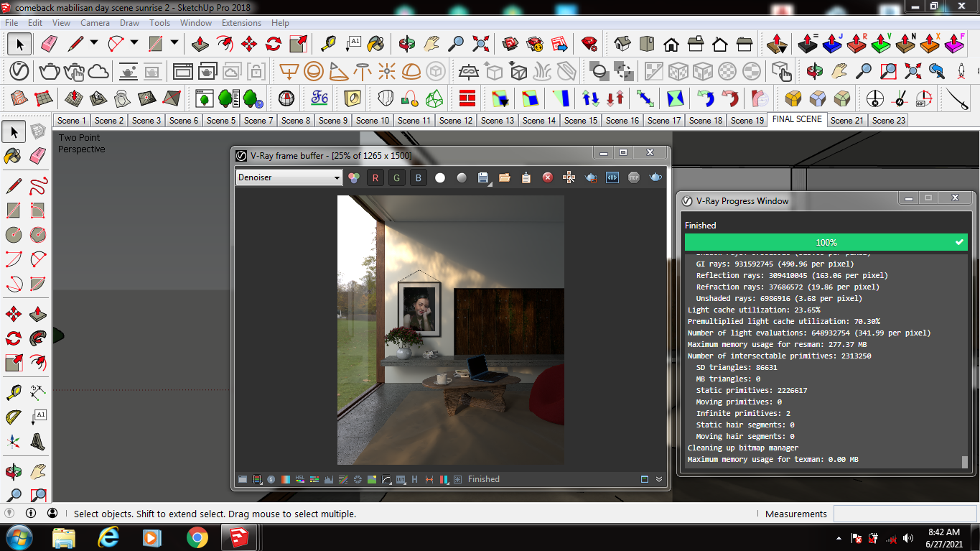Open Google Chrome from taskbar
Image resolution: width=980 pixels, height=551 pixels.
pos(197,537)
